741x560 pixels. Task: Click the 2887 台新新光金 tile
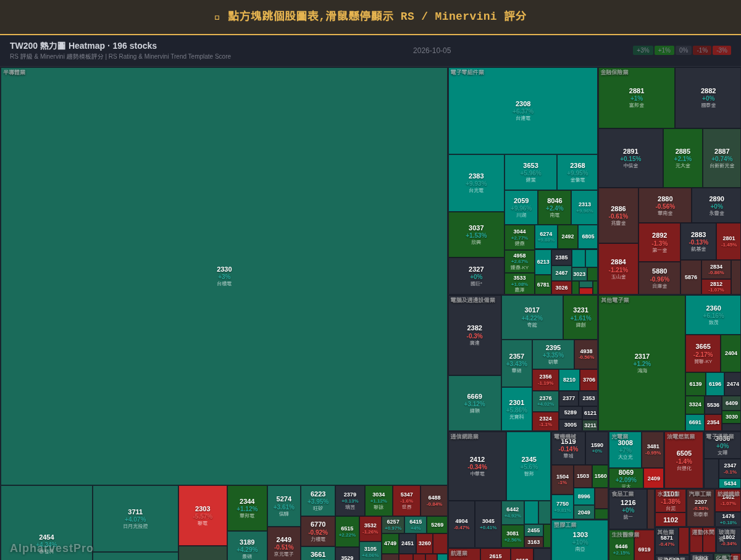point(722,158)
